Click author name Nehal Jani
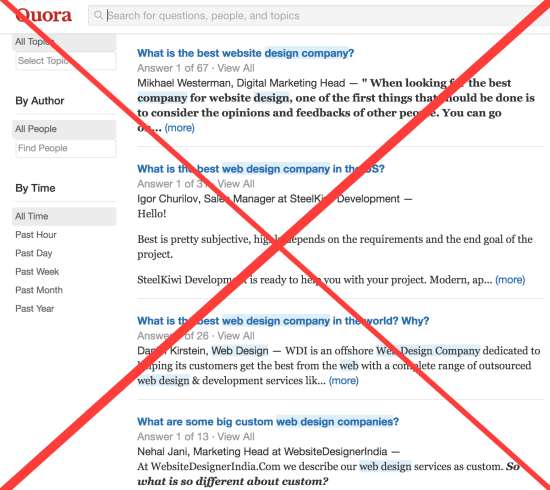 [162, 451]
